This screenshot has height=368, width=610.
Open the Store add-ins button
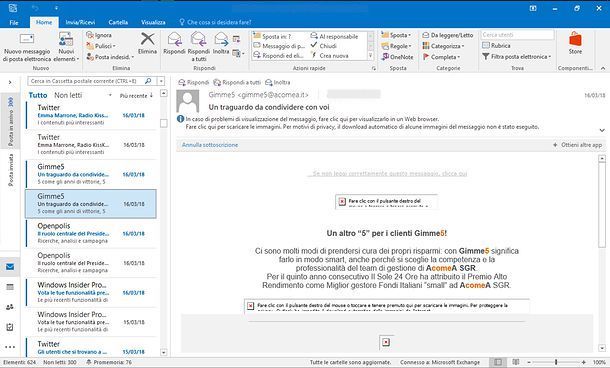[575, 43]
